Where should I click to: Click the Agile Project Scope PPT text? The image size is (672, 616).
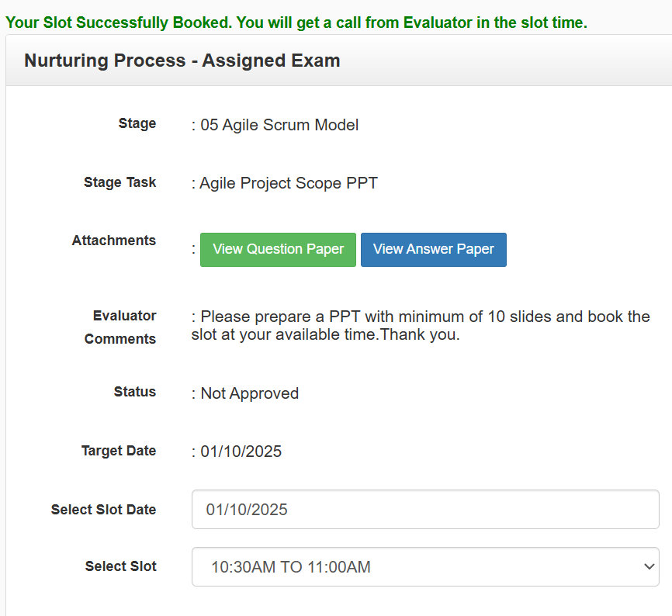coord(288,184)
